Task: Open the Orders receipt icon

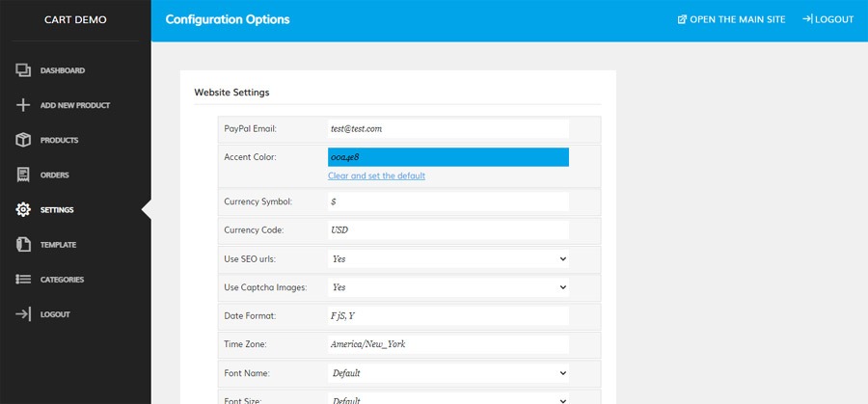Action: [23, 175]
